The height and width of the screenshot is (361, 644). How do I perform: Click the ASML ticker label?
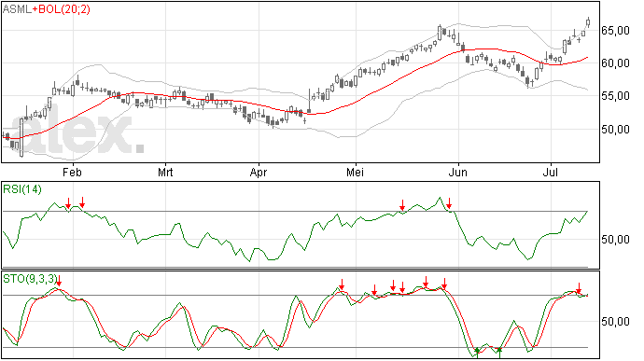point(17,9)
